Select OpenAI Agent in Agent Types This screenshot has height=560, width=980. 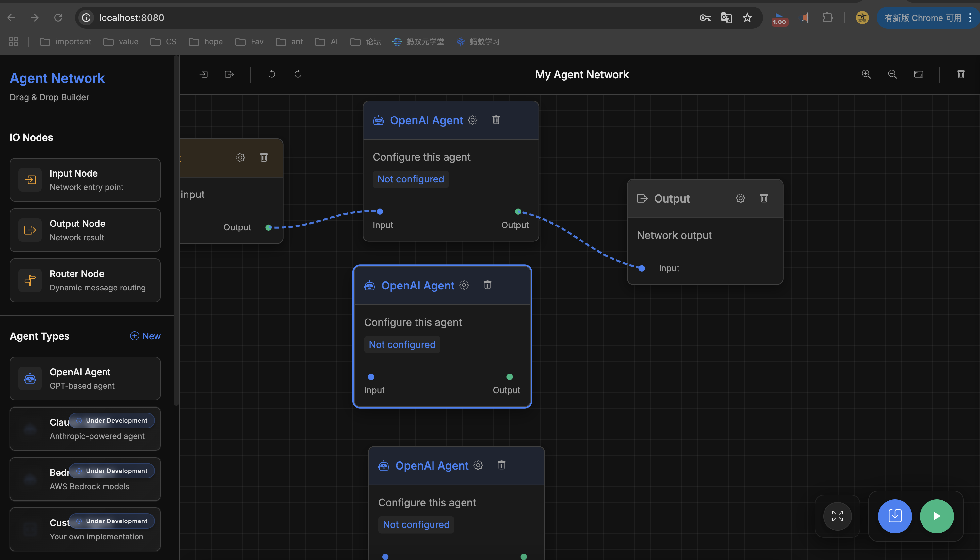tap(85, 379)
